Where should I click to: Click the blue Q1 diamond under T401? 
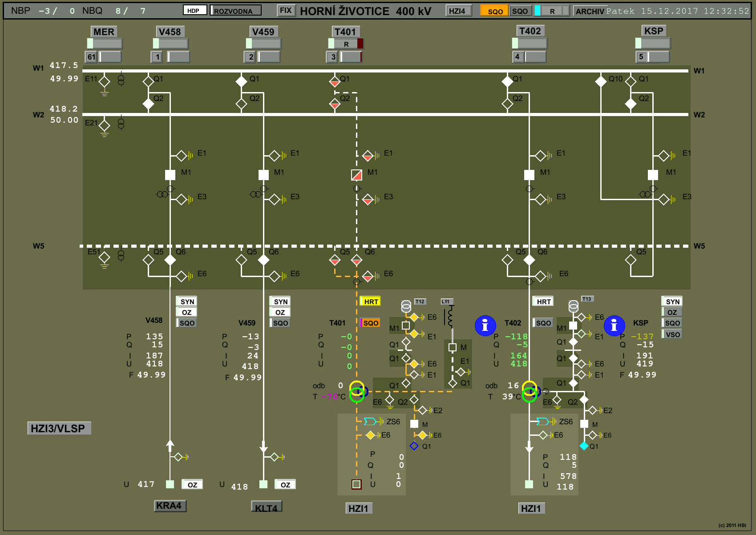(x=414, y=446)
